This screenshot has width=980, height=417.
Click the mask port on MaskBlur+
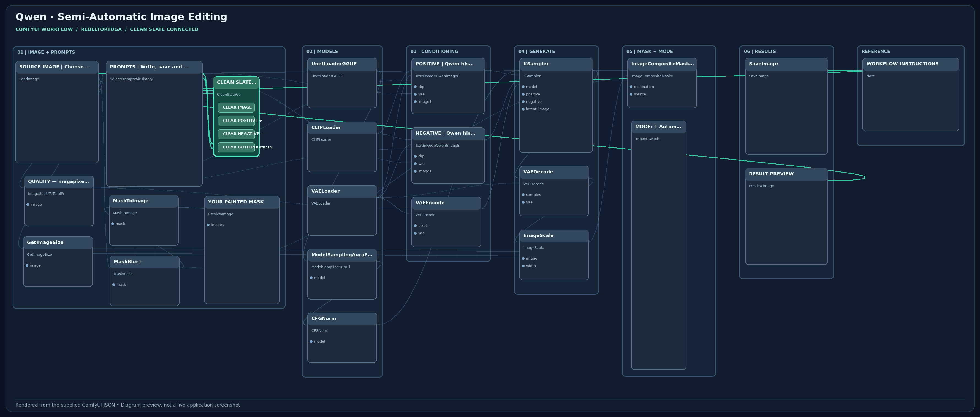[113, 285]
